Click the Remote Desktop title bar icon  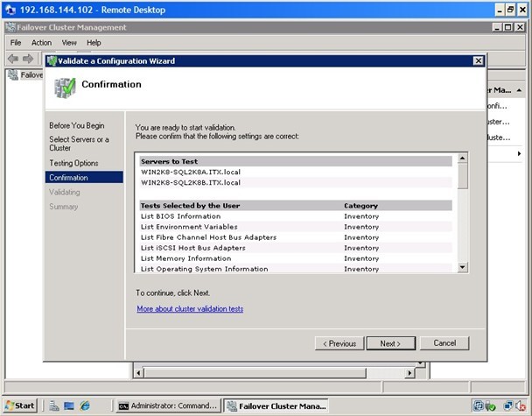[x=10, y=10]
